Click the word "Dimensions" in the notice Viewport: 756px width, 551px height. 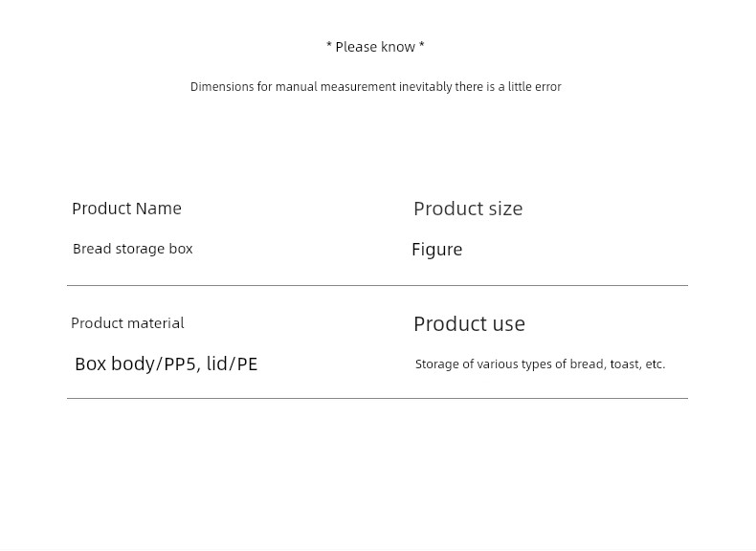pyautogui.click(x=222, y=87)
